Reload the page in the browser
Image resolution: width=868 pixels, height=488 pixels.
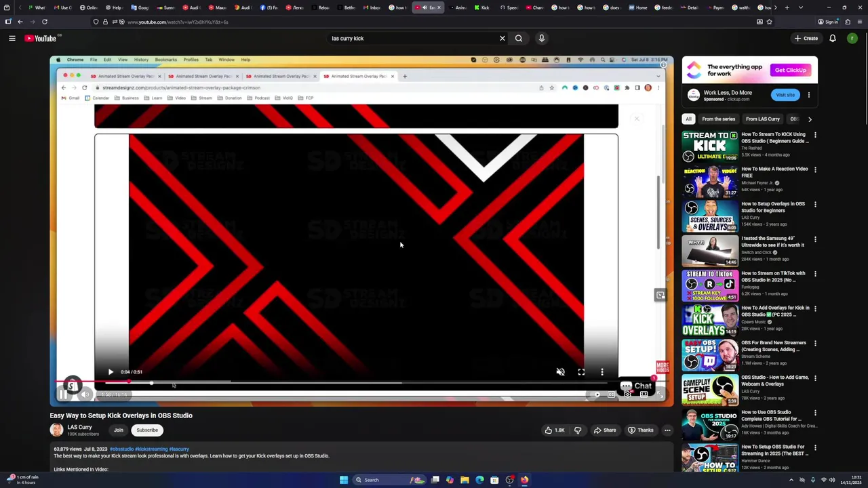tap(45, 22)
